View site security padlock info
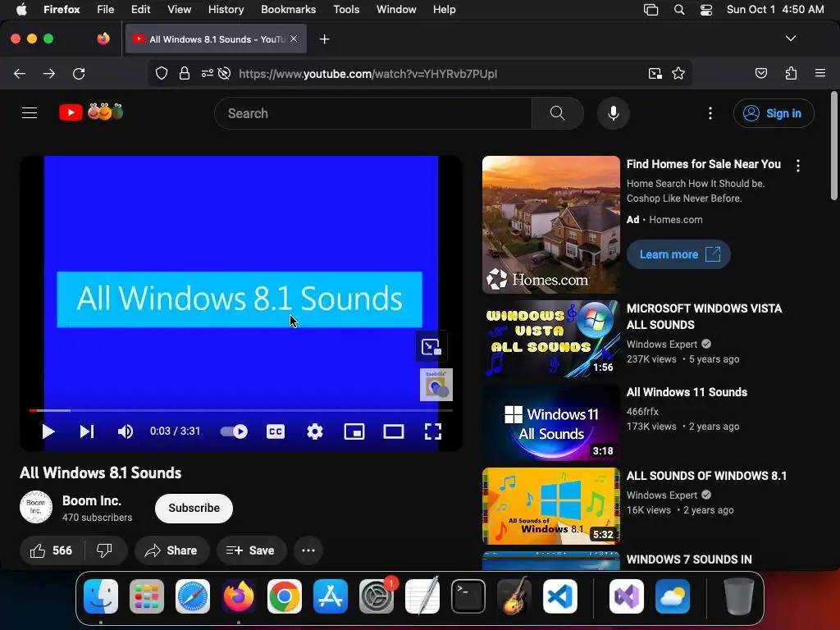This screenshot has width=840, height=630. click(x=185, y=73)
